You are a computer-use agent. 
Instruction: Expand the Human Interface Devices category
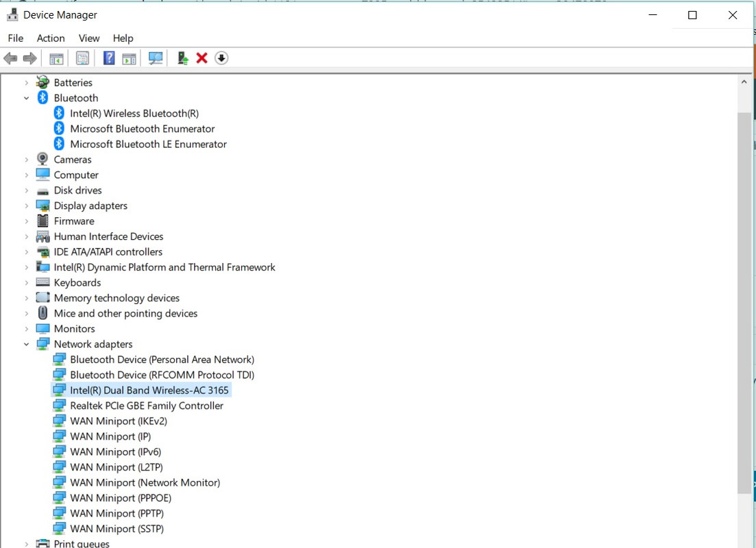point(27,236)
